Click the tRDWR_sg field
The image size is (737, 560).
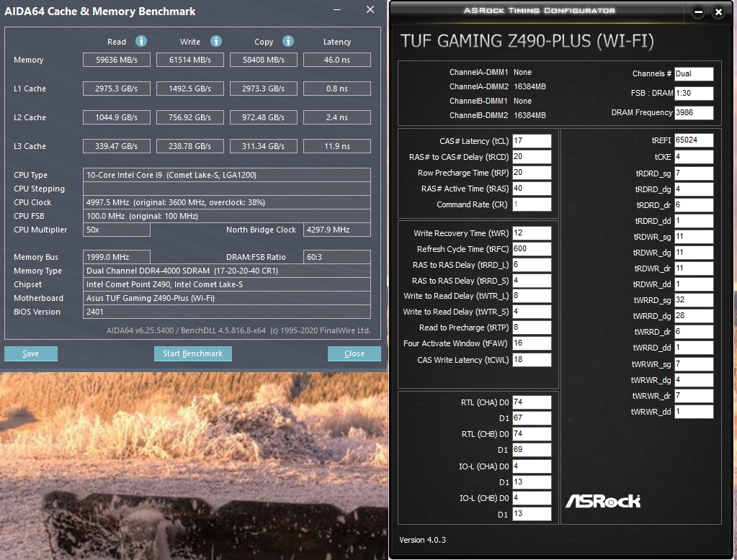[x=694, y=237]
